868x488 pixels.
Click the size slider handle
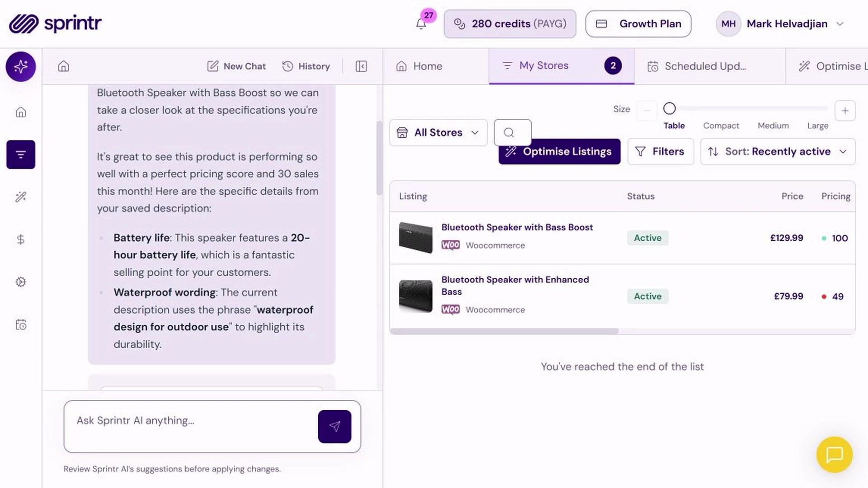point(669,108)
